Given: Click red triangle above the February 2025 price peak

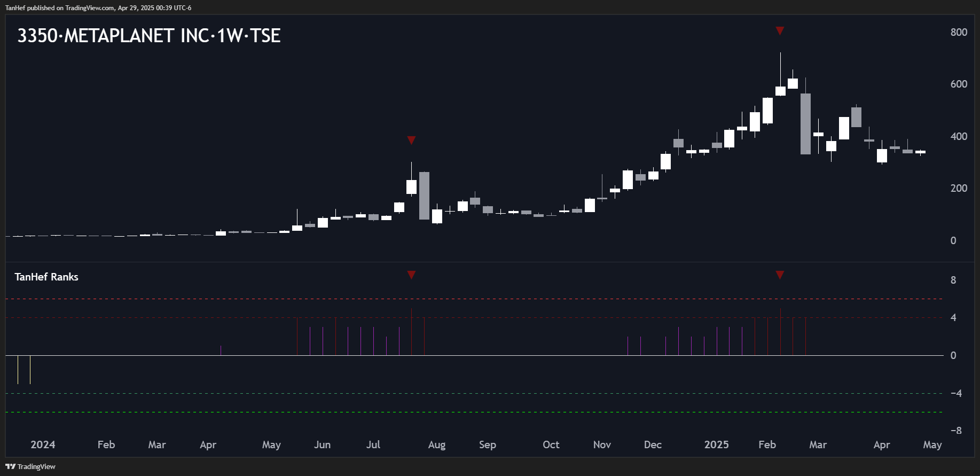Looking at the screenshot, I should [x=780, y=31].
